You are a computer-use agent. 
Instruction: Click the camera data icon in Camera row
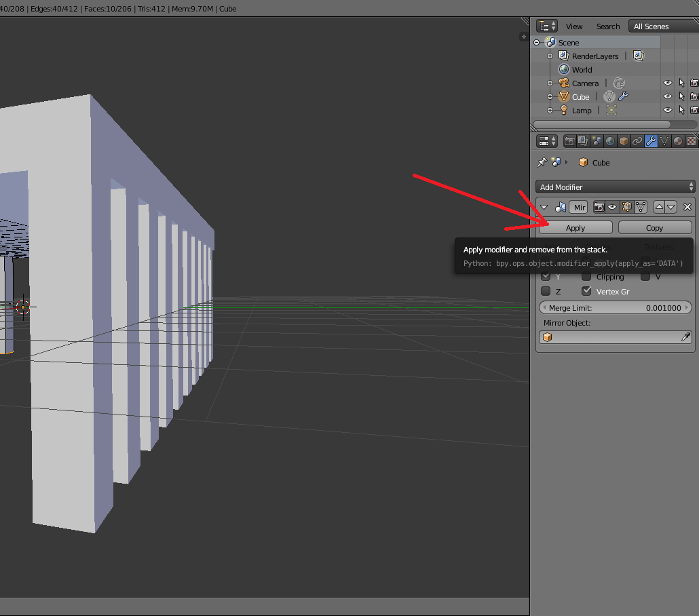click(x=619, y=83)
